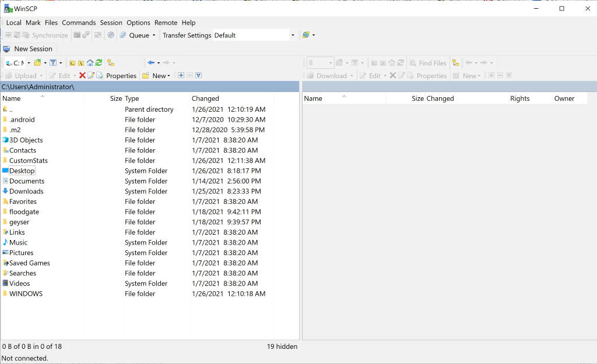
Task: Select the WINDOWS folder
Action: [x=26, y=294]
